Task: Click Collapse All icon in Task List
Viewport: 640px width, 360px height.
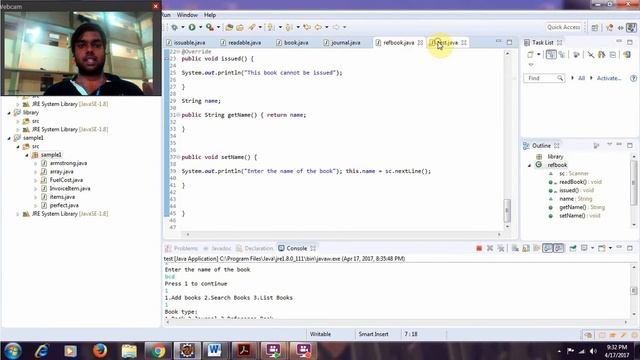Action: pyautogui.click(x=613, y=55)
